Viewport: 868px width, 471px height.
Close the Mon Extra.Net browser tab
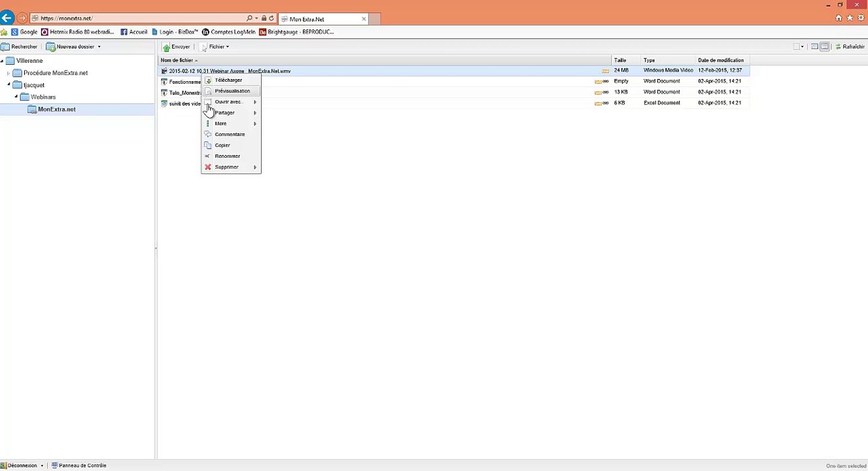click(364, 19)
